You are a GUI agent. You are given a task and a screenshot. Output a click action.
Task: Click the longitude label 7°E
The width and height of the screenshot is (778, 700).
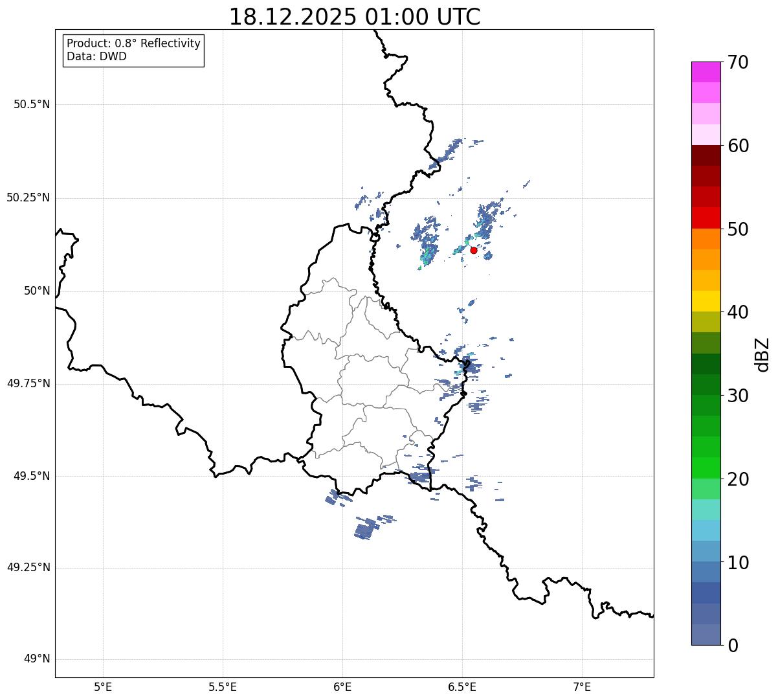click(582, 686)
